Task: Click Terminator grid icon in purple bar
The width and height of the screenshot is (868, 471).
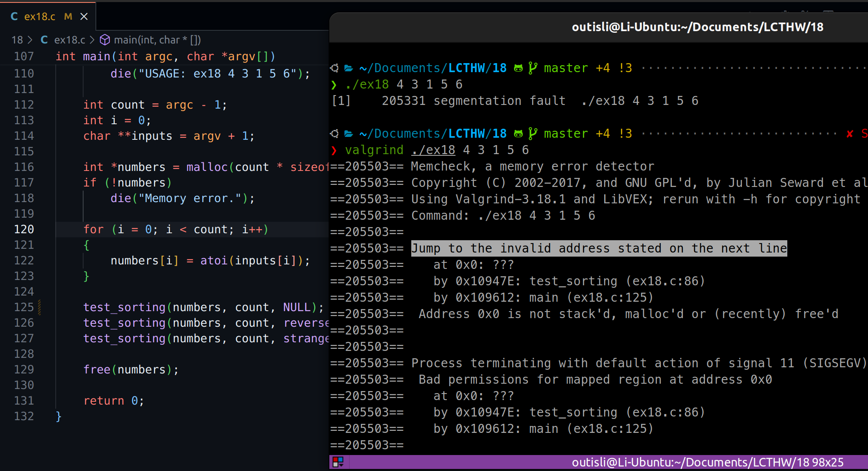Action: 338,462
